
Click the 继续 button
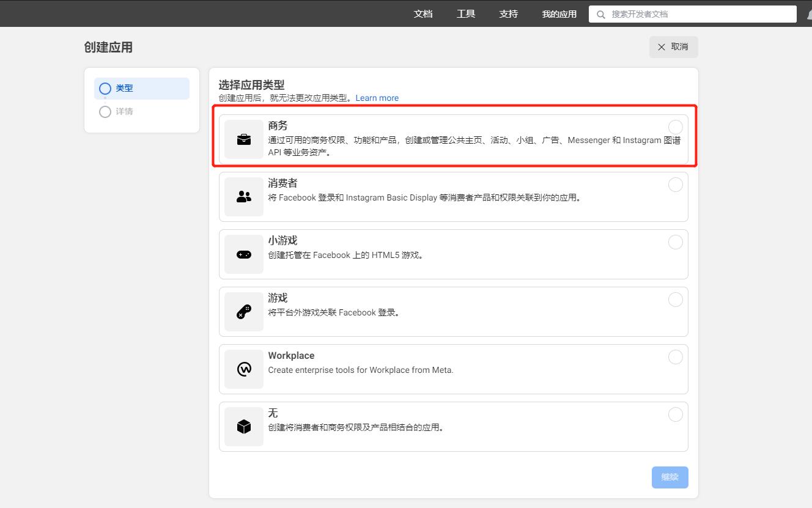coord(670,477)
